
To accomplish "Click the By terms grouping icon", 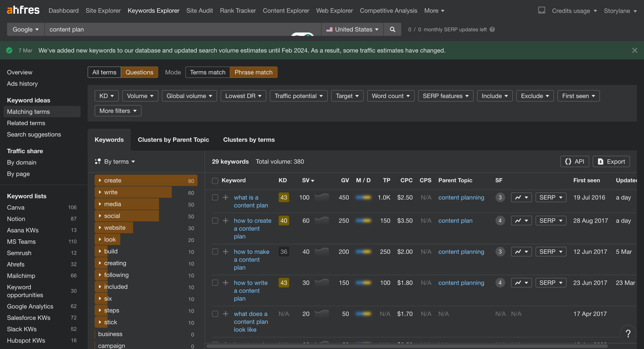I will pyautogui.click(x=98, y=161).
